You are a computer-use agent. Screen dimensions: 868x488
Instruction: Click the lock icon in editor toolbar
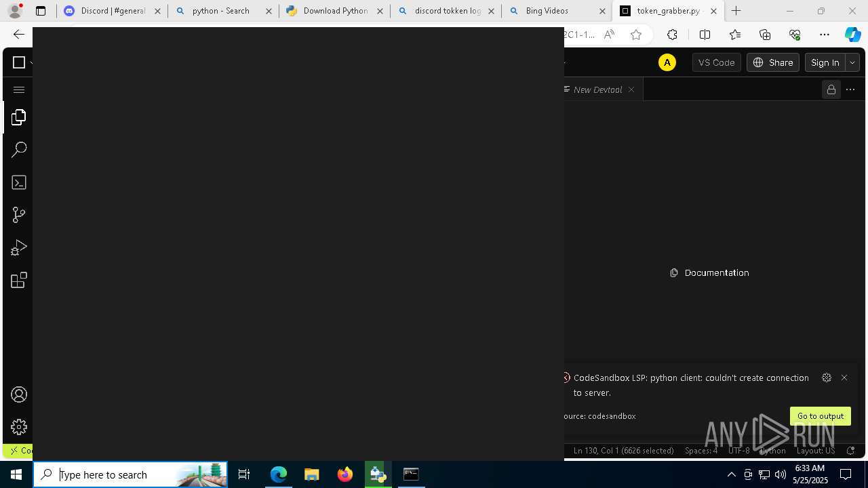(831, 89)
